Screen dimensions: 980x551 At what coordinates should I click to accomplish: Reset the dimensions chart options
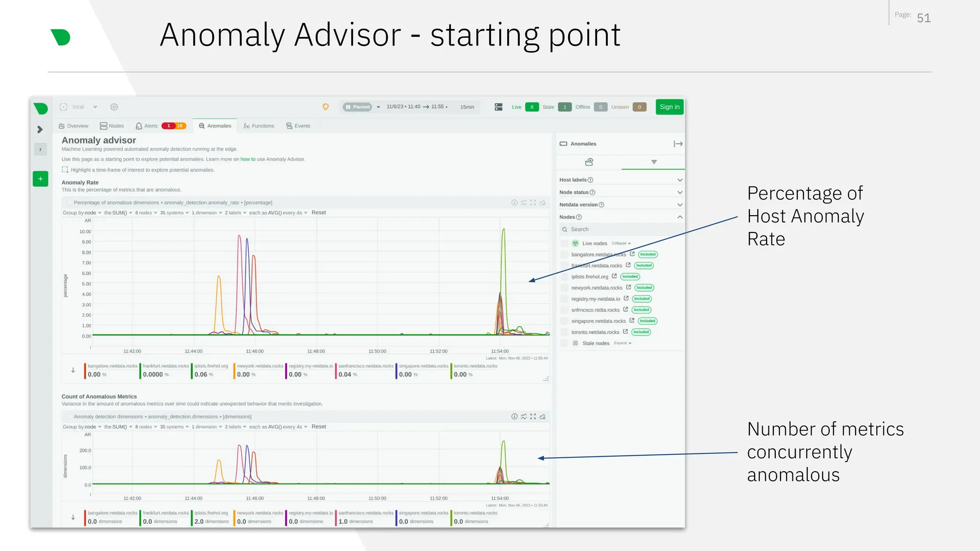319,427
